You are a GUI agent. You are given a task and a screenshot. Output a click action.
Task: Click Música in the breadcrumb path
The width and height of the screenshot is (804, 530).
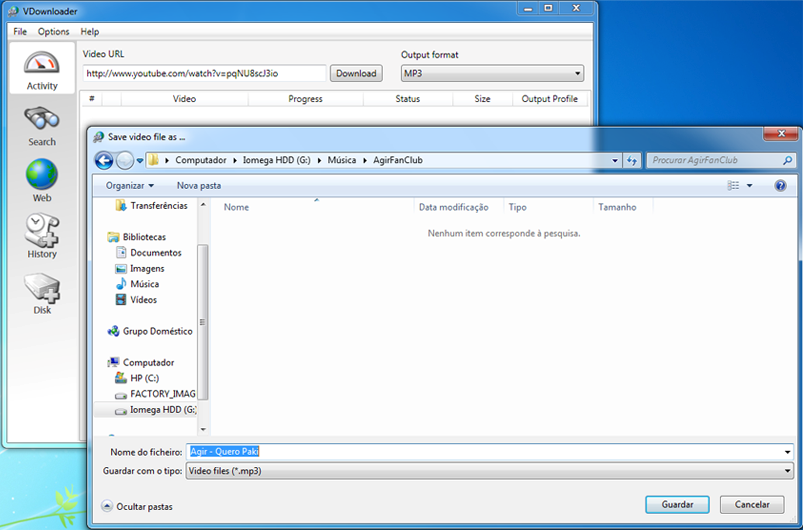[x=341, y=160]
